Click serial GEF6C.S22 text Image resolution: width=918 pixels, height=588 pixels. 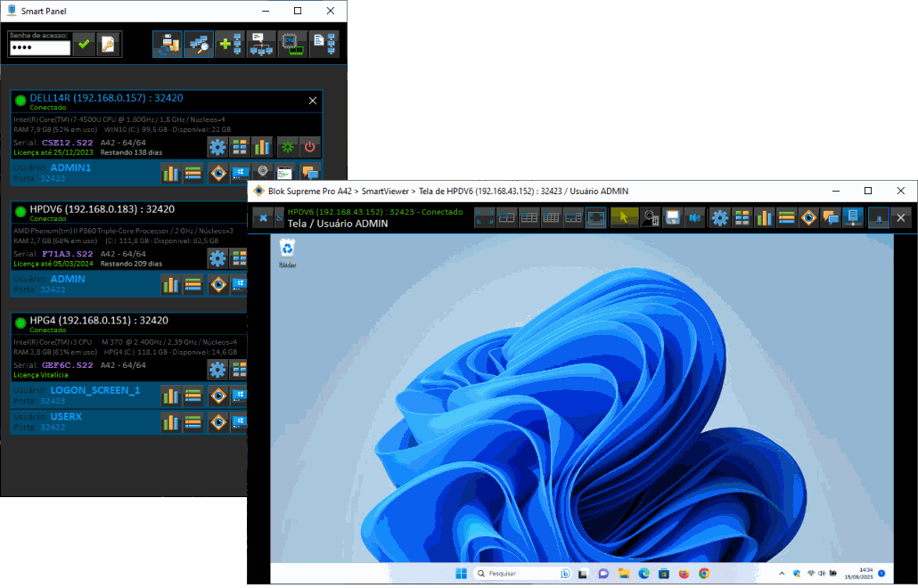68,365
